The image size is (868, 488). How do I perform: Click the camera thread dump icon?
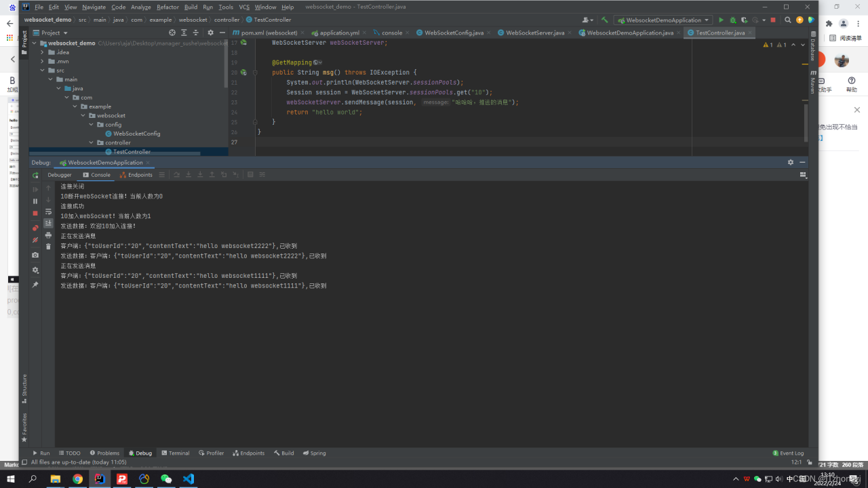click(x=35, y=256)
